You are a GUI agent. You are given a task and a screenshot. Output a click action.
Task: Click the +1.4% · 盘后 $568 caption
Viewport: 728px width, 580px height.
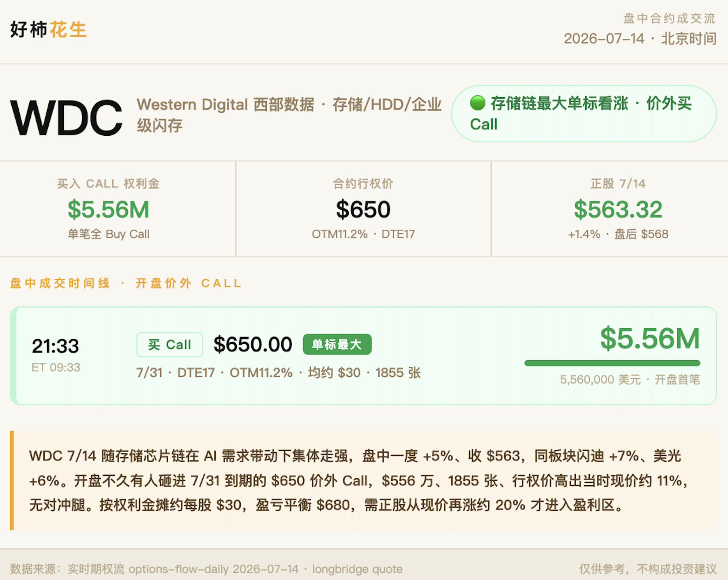(618, 234)
